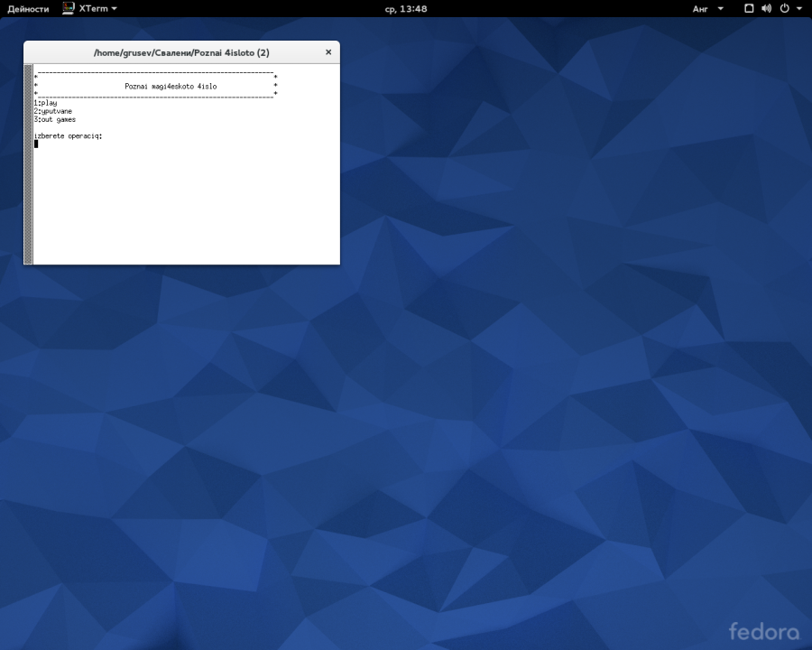Click the power icon in top bar
Image resolution: width=812 pixels, height=650 pixels.
point(785,8)
